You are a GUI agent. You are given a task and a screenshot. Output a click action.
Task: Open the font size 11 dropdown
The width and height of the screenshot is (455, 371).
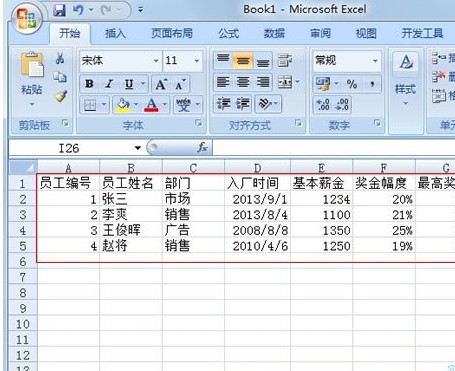[x=197, y=61]
